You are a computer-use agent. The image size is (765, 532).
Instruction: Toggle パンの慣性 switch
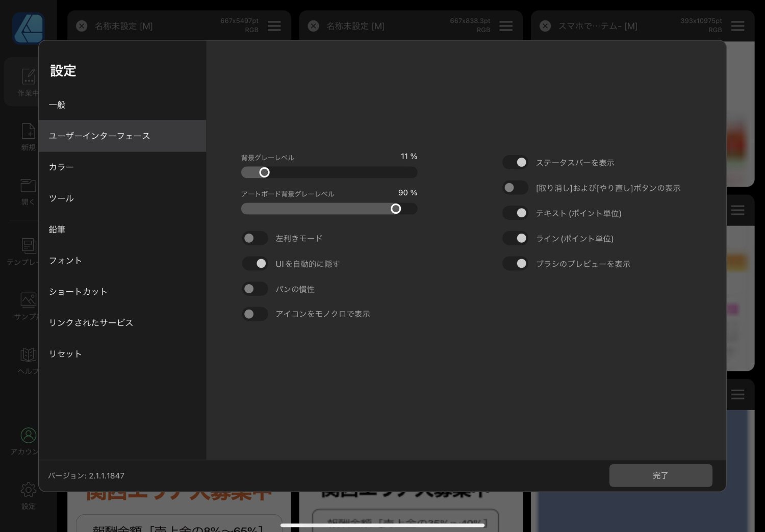coord(254,289)
